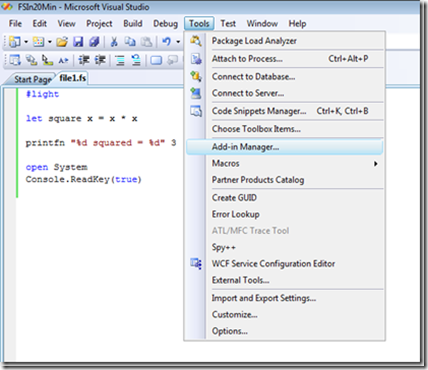
Task: Click the Display Word Completion icon
Action: (63, 60)
